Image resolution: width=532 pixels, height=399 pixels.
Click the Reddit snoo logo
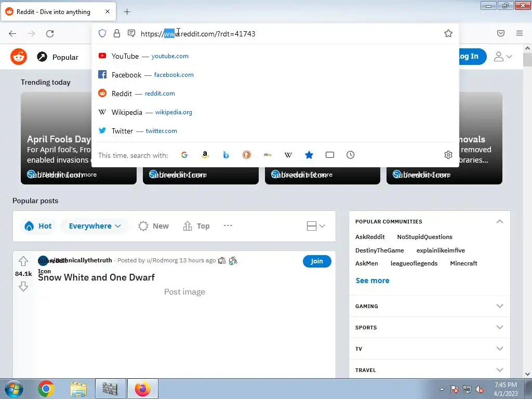19,56
